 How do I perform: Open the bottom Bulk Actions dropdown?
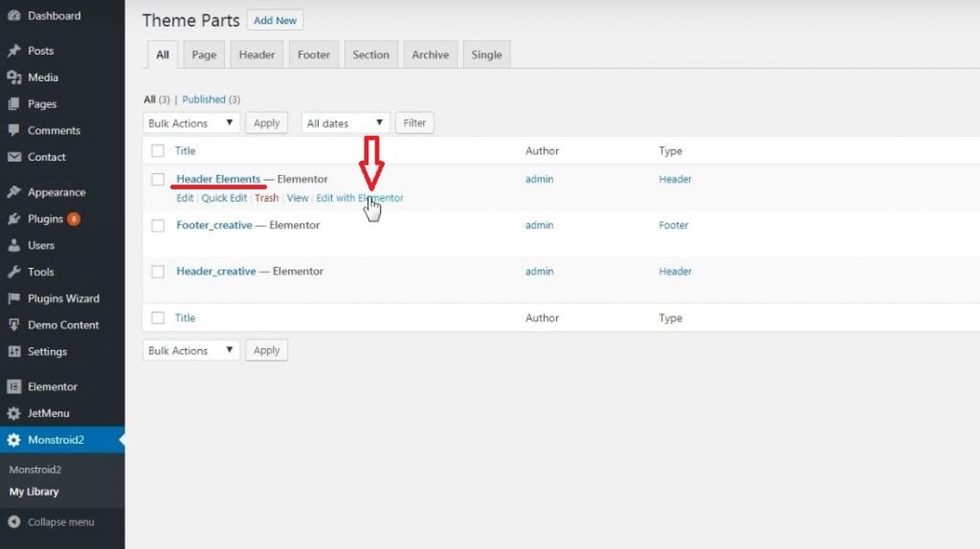coord(191,351)
